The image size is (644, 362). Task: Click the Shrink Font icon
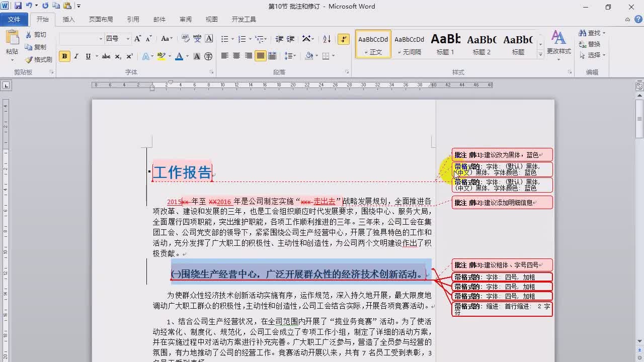pos(148,39)
